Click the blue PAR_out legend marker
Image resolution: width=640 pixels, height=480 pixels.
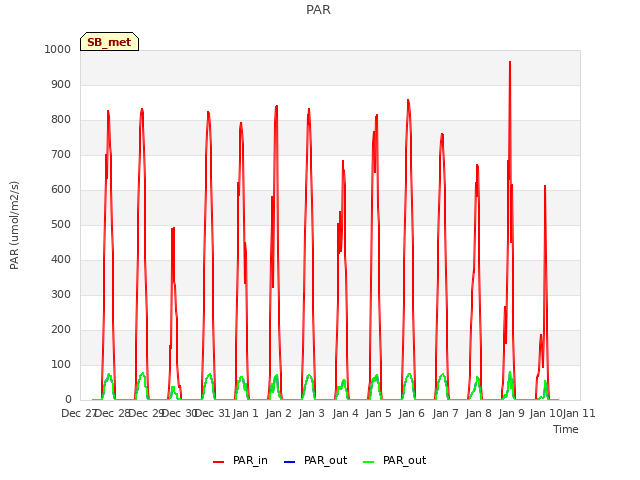289,462
